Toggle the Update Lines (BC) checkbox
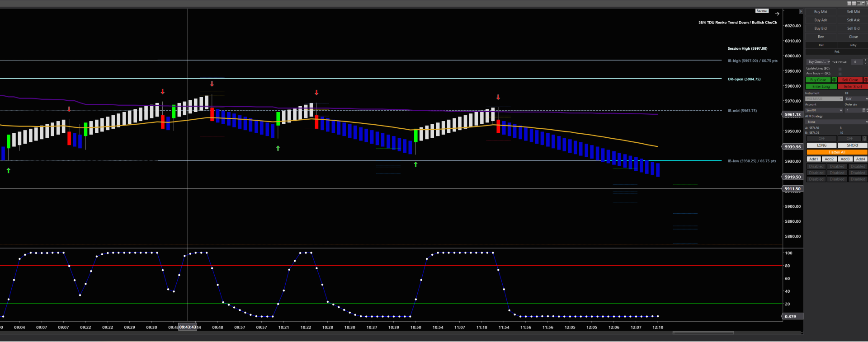Screen dimensions: 868x342 pos(840,69)
